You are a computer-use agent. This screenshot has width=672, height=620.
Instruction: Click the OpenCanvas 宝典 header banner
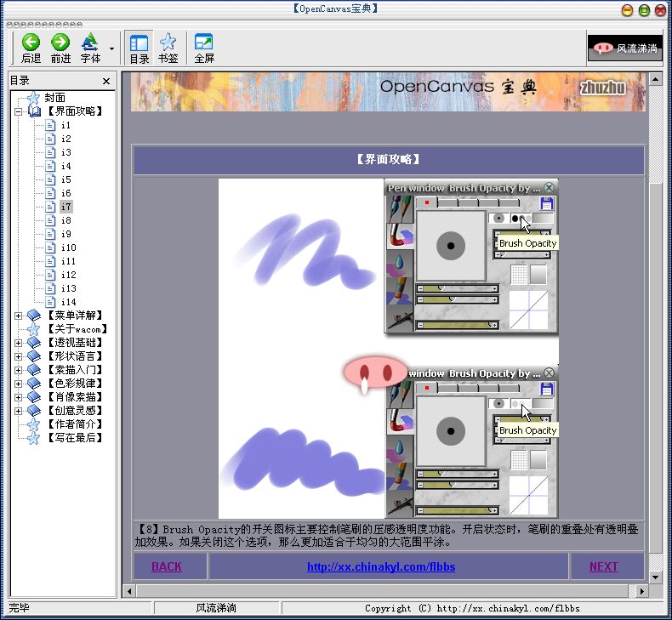tap(388, 92)
